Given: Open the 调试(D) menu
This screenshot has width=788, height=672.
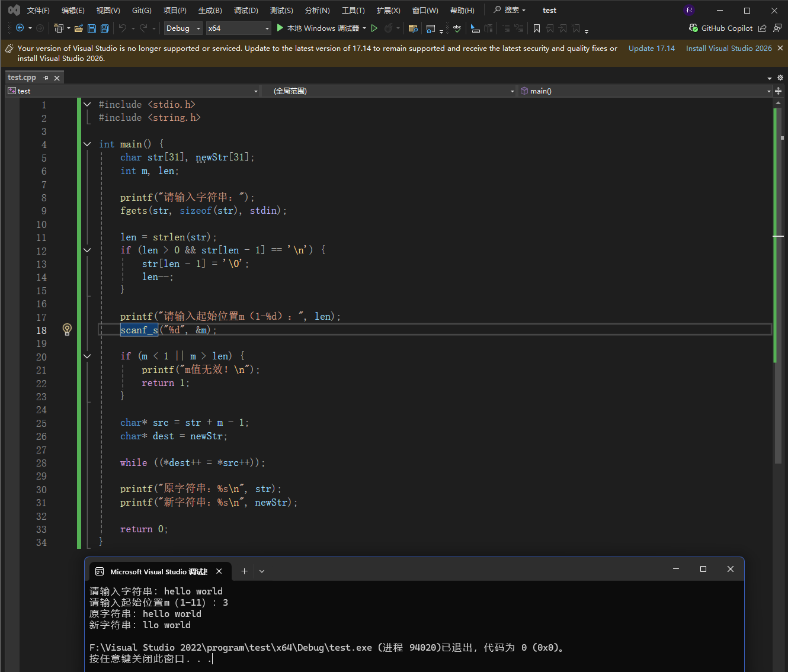Looking at the screenshot, I should (x=246, y=10).
